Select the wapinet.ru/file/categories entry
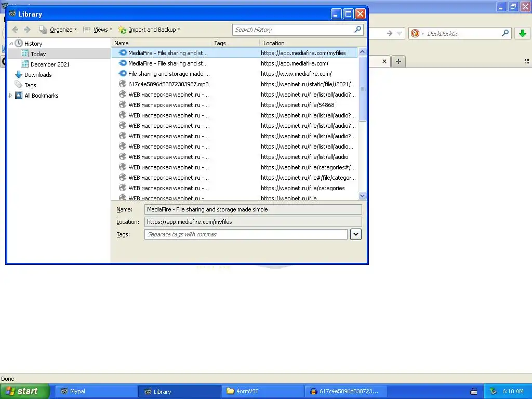Image resolution: width=532 pixels, height=399 pixels. coord(234,188)
